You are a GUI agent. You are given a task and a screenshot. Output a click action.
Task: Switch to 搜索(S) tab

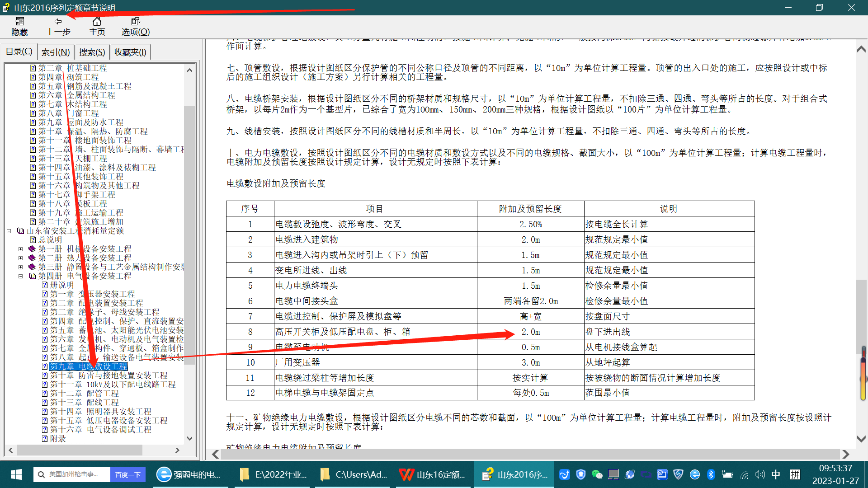92,52
